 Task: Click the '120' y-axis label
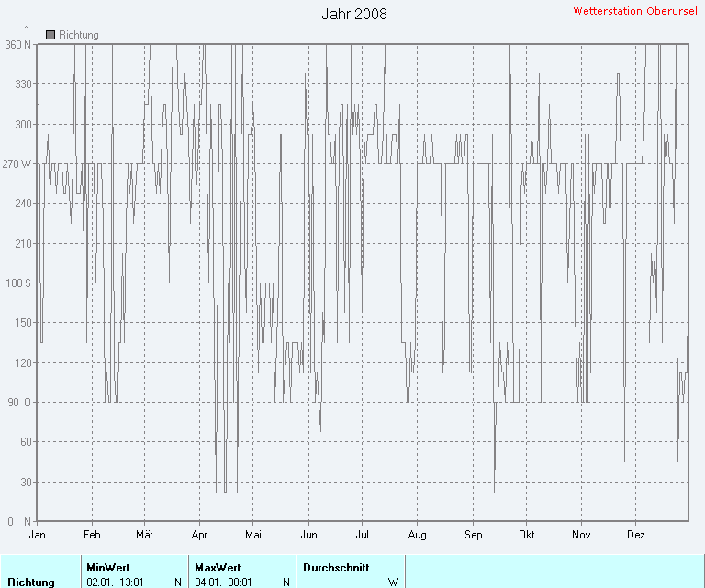click(x=23, y=362)
